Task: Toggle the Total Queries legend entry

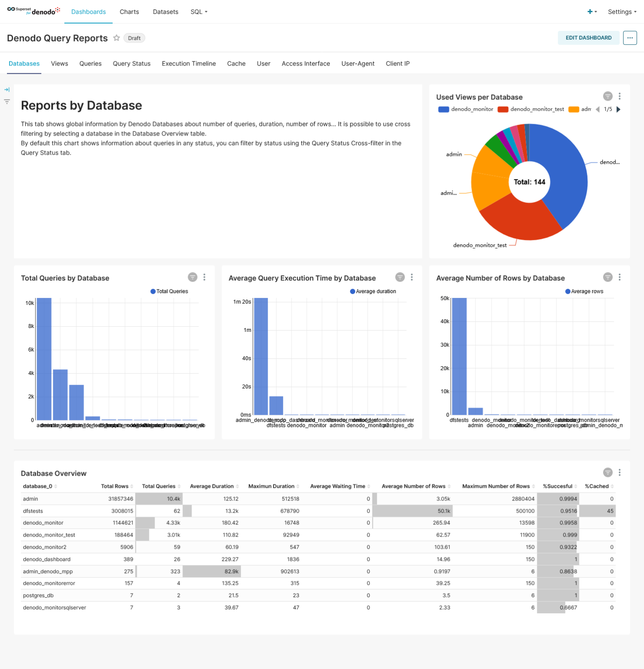Action: [169, 291]
